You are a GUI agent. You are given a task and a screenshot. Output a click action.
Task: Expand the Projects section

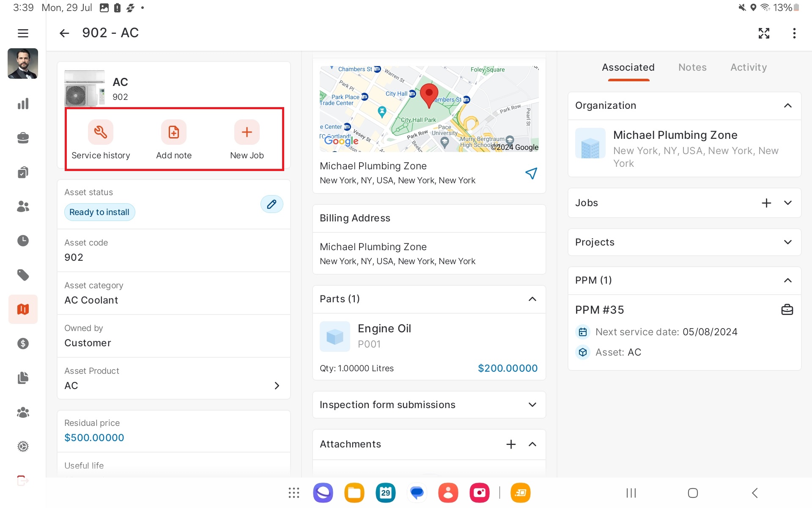[787, 242]
